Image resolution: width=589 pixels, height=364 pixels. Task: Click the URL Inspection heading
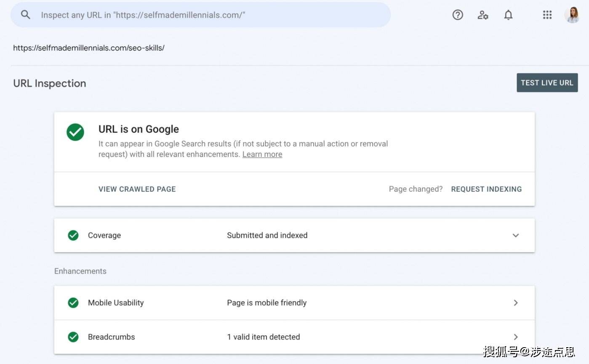click(x=50, y=83)
